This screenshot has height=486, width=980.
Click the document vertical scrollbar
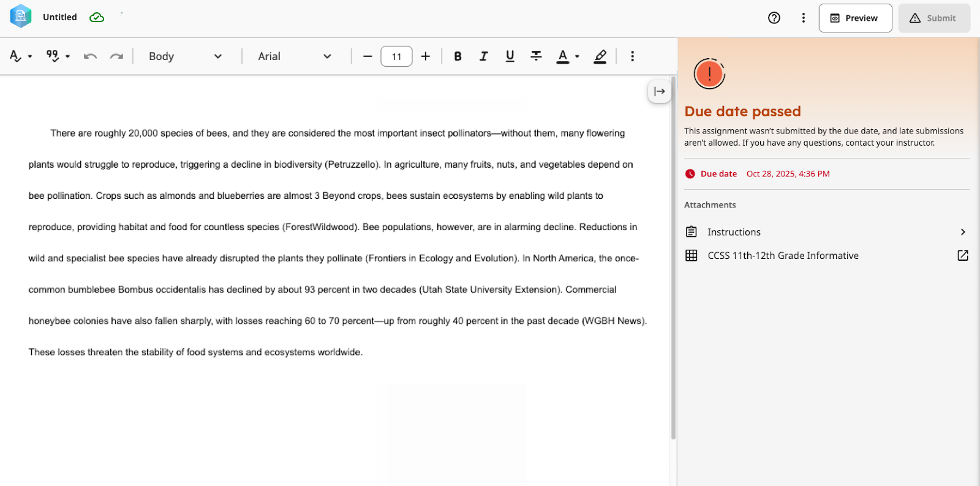click(x=674, y=257)
